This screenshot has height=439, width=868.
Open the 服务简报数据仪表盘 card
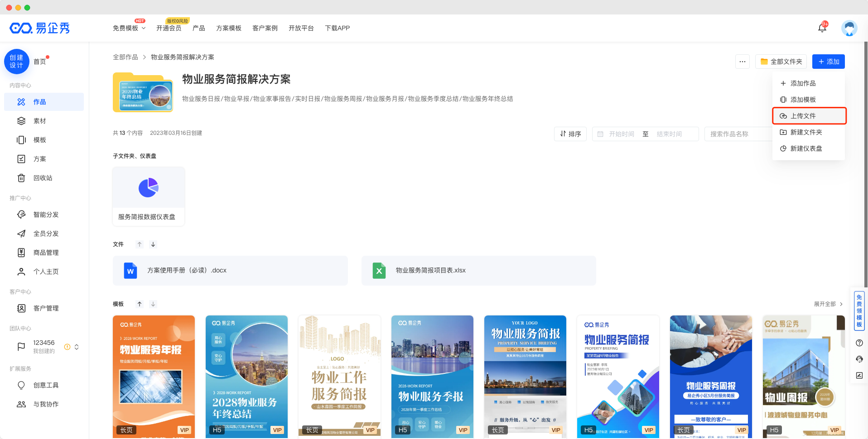149,196
